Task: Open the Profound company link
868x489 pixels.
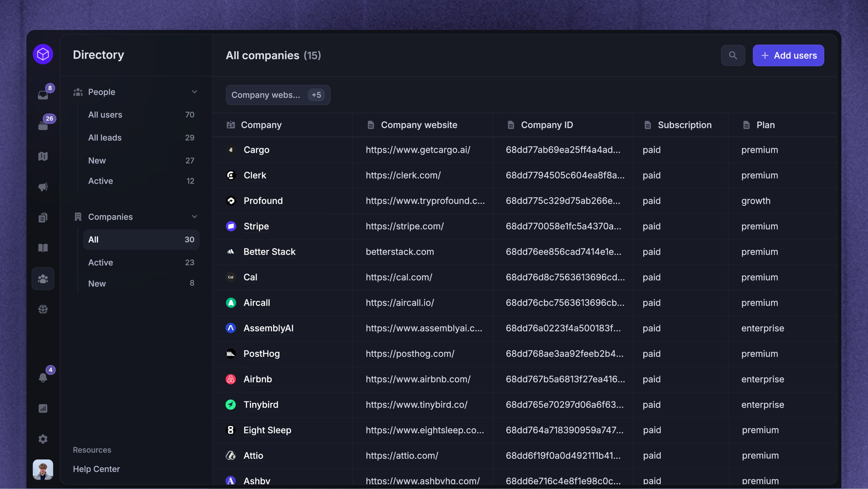Action: coord(263,201)
